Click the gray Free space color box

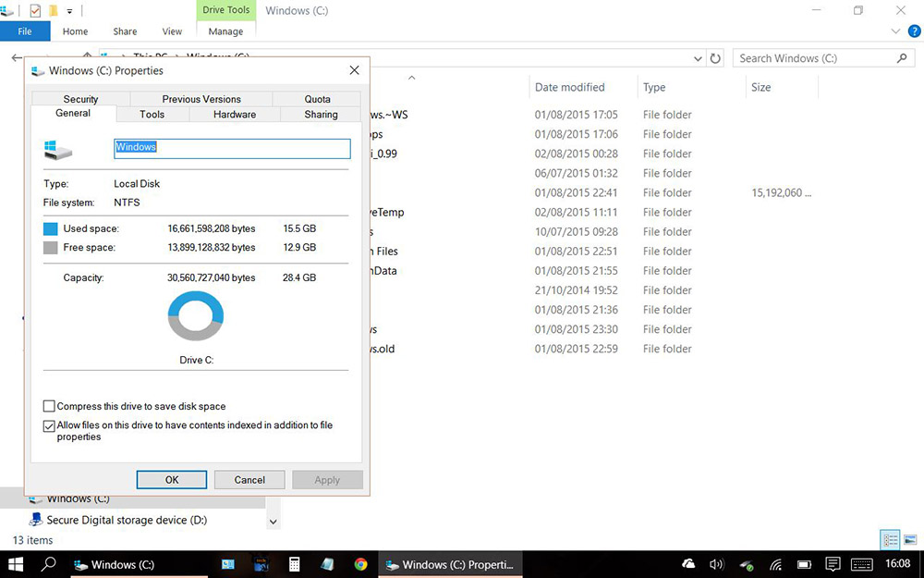pos(51,248)
